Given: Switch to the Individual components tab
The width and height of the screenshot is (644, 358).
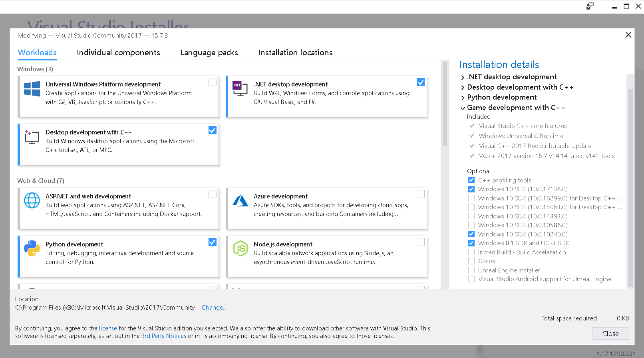Looking at the screenshot, I should tap(118, 52).
